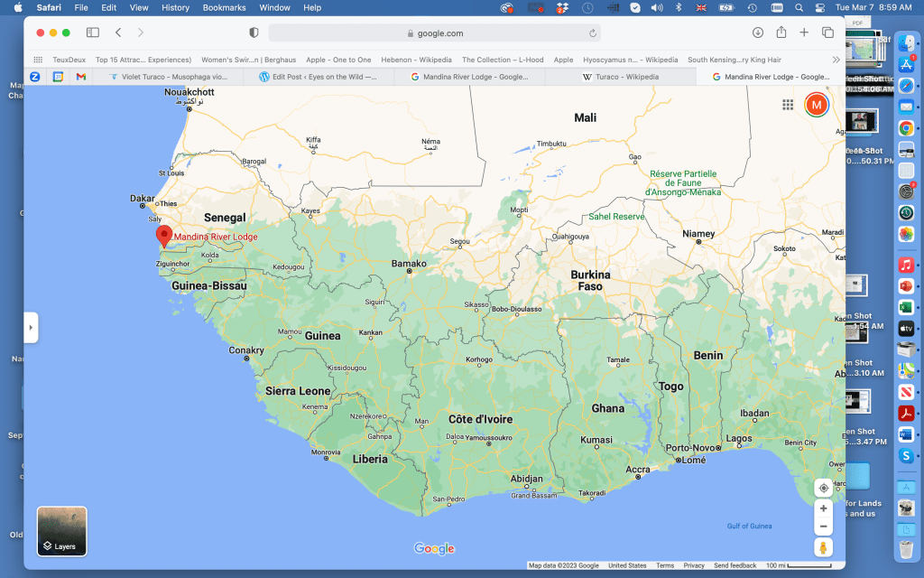924x578 pixels.
Task: Open the History menu
Action: [x=175, y=7]
